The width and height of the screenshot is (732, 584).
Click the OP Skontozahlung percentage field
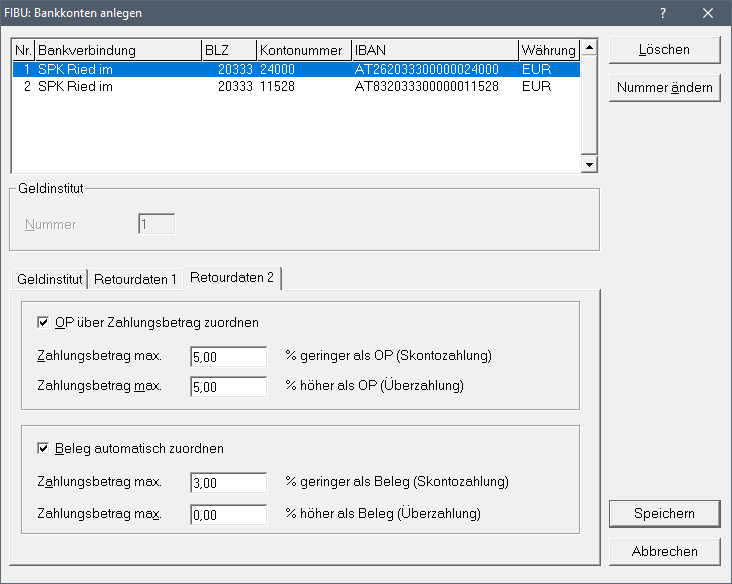[x=228, y=357]
